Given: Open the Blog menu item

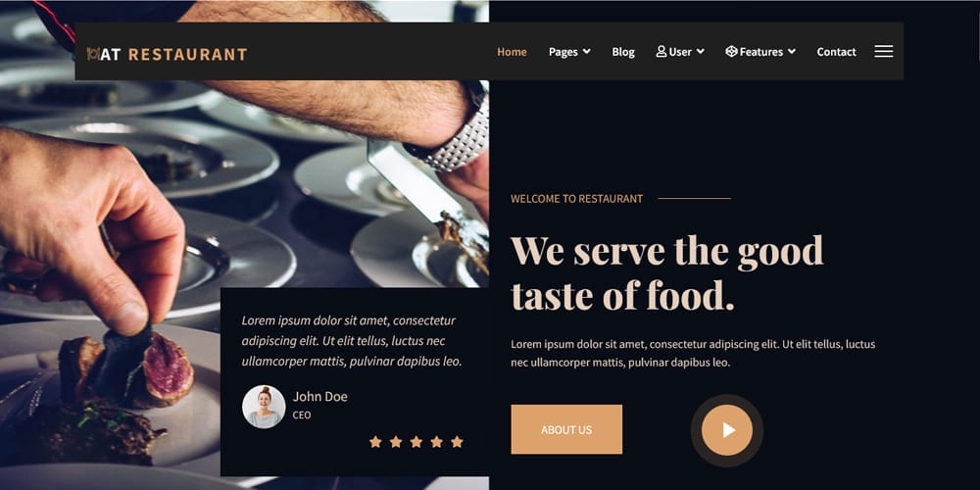Looking at the screenshot, I should (623, 52).
